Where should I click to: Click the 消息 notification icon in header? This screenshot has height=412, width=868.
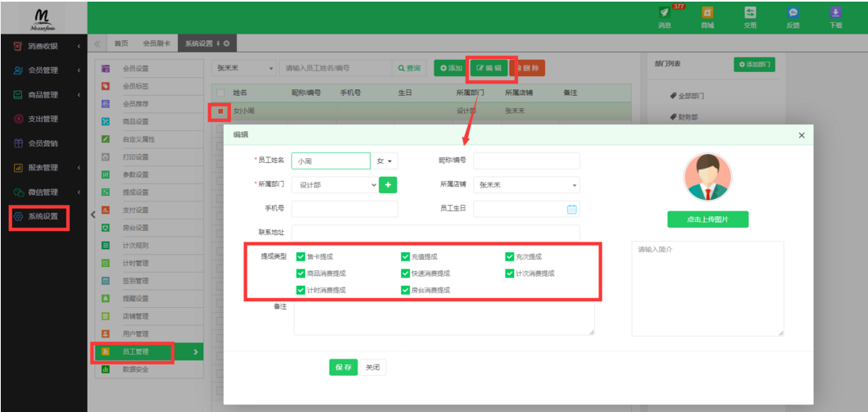pyautogui.click(x=665, y=13)
